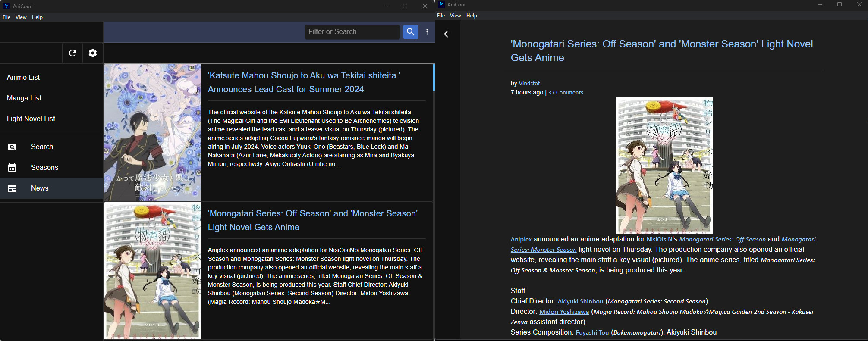This screenshot has height=341, width=868.
Task: Open the File menu in left window
Action: (6, 17)
